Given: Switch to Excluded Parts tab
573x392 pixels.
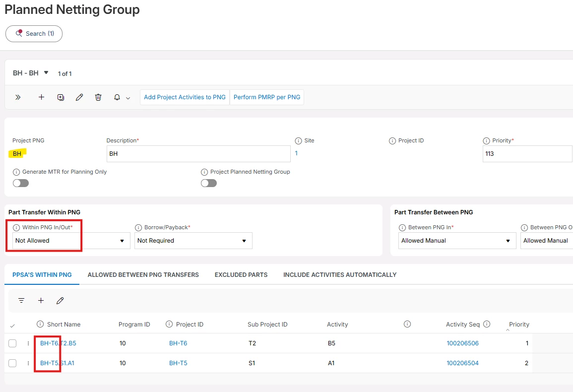Looking at the screenshot, I should click(241, 274).
